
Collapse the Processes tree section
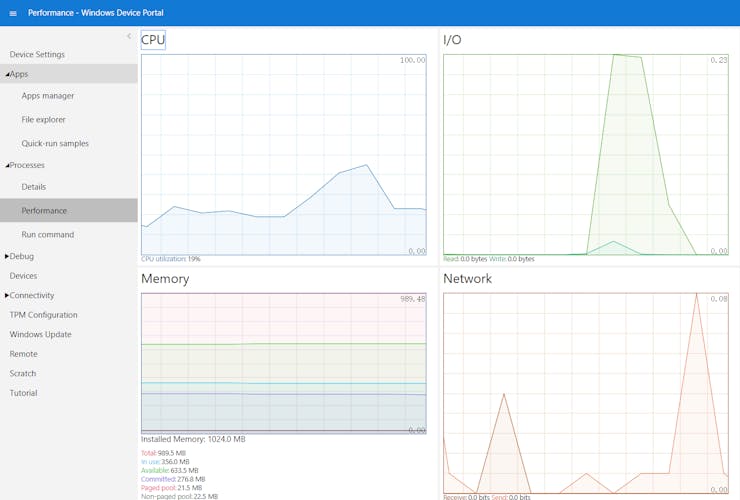pyautogui.click(x=7, y=166)
